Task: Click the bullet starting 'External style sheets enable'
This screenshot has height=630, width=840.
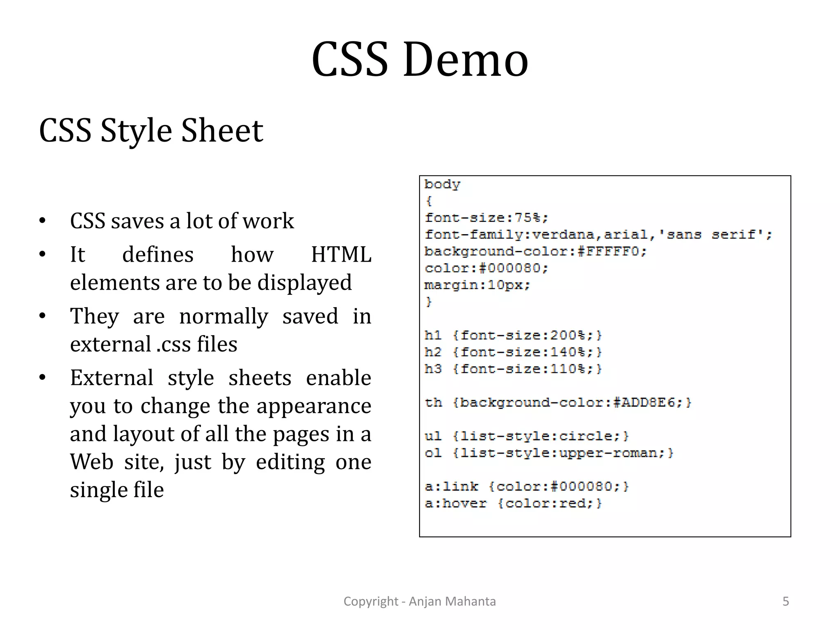Action: 221,434
